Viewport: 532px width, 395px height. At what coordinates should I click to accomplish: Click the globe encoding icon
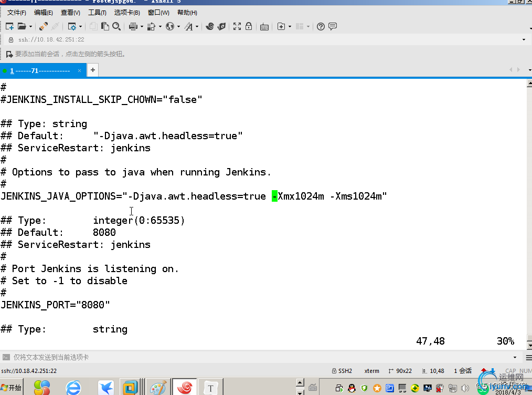point(170,26)
